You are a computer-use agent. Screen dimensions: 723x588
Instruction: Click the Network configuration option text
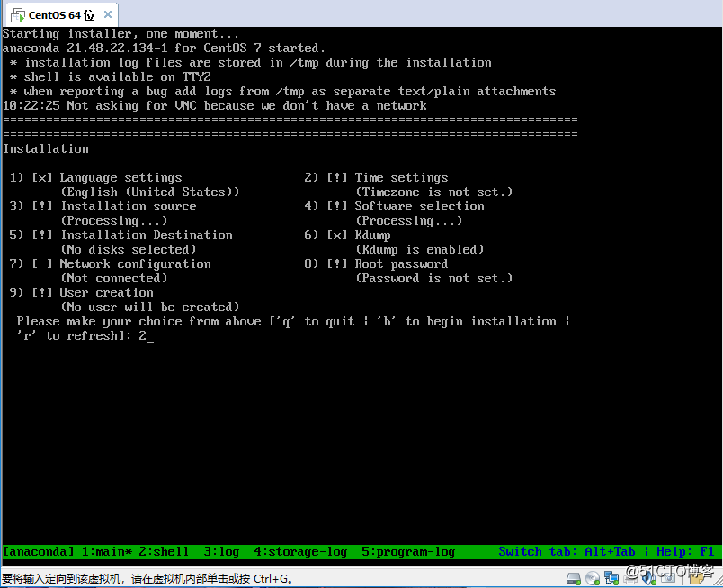(x=135, y=263)
